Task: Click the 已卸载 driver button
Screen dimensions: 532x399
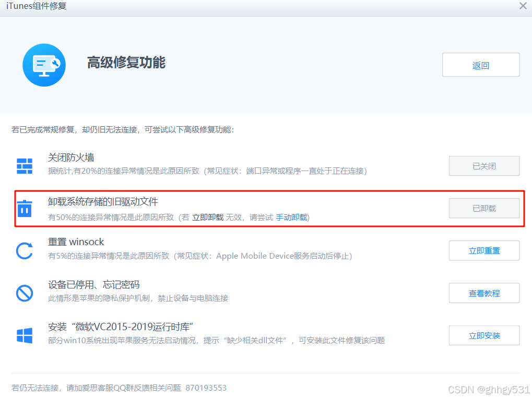Action: tap(484, 208)
